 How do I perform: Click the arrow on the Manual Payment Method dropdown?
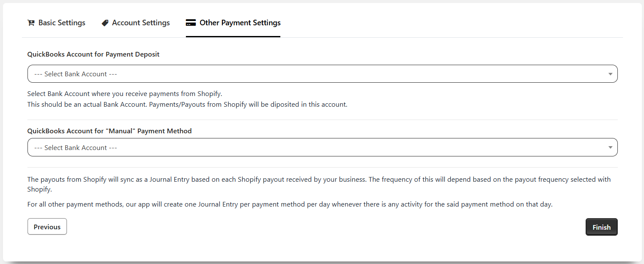(610, 148)
